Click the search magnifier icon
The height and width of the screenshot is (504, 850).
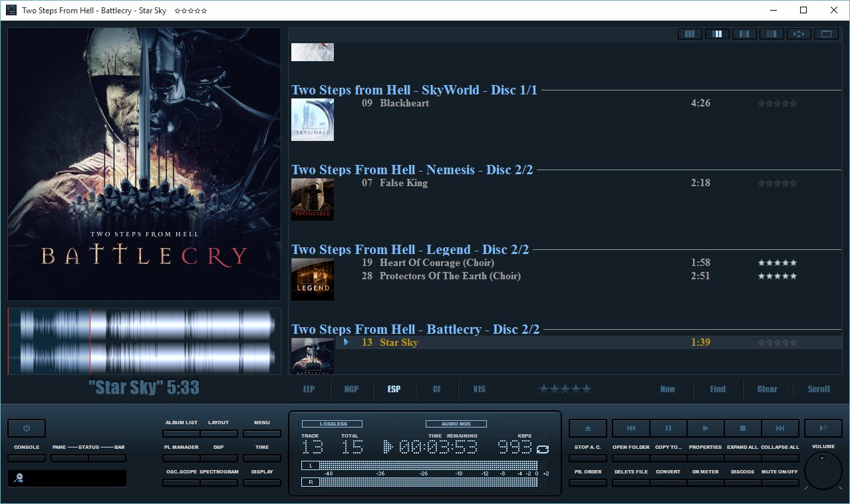click(19, 478)
